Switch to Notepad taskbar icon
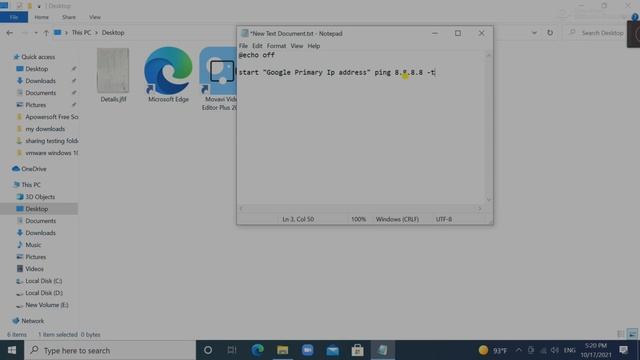 click(x=382, y=350)
